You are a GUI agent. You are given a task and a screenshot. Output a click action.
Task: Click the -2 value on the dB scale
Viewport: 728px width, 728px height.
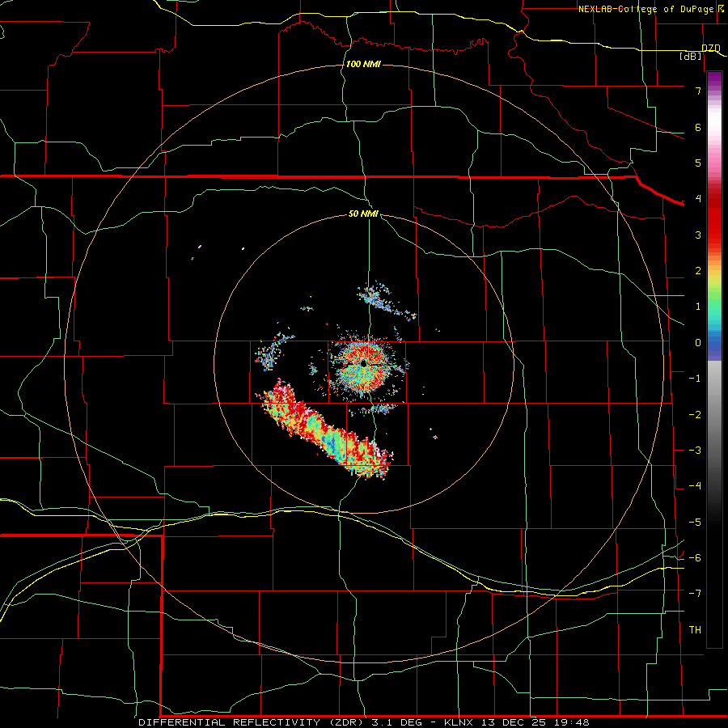click(695, 415)
